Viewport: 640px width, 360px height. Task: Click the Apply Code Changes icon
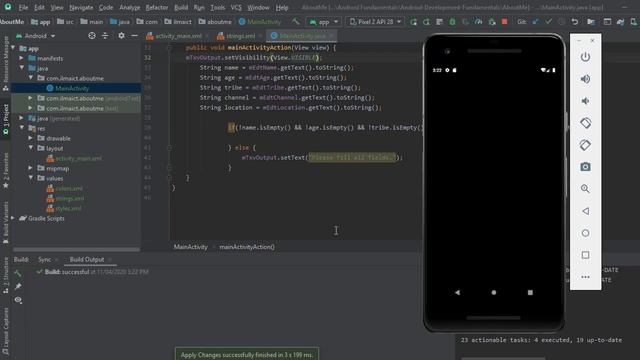click(x=440, y=22)
